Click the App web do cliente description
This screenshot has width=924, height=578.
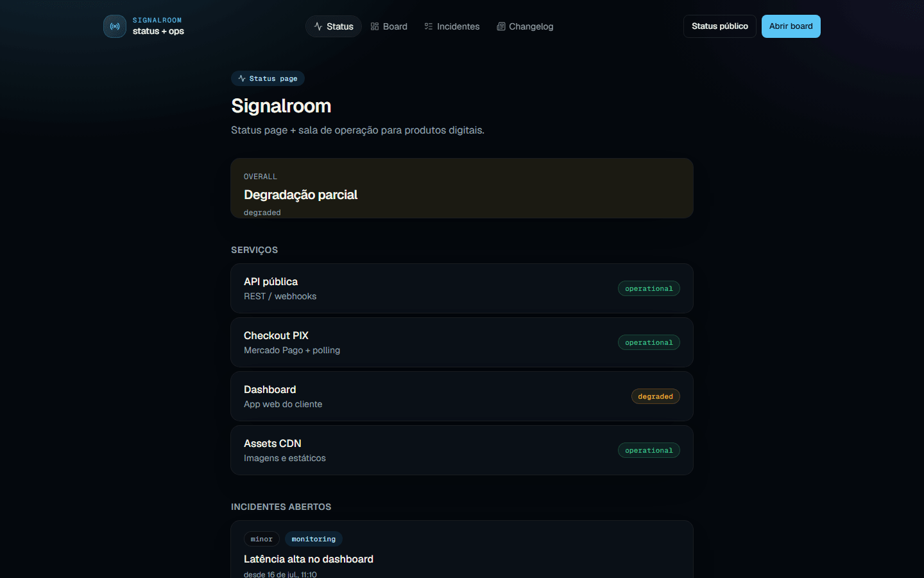tap(283, 404)
